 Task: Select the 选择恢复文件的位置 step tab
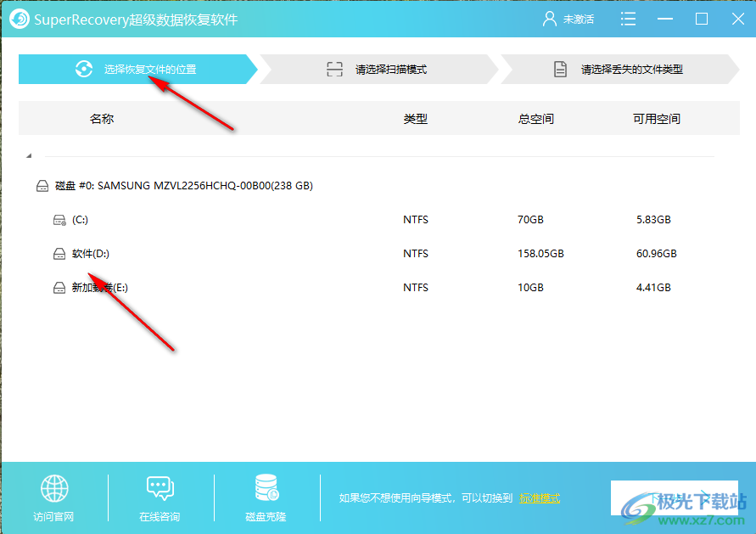[138, 69]
